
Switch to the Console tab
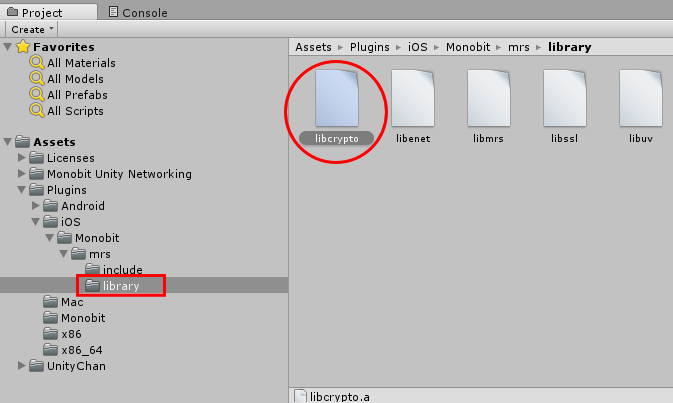point(138,12)
